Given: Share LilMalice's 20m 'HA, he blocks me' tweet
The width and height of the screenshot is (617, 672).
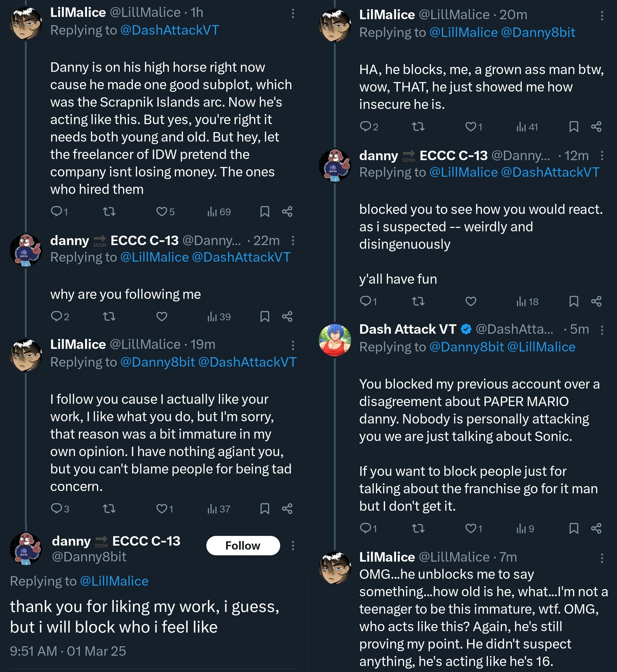Looking at the screenshot, I should [596, 127].
